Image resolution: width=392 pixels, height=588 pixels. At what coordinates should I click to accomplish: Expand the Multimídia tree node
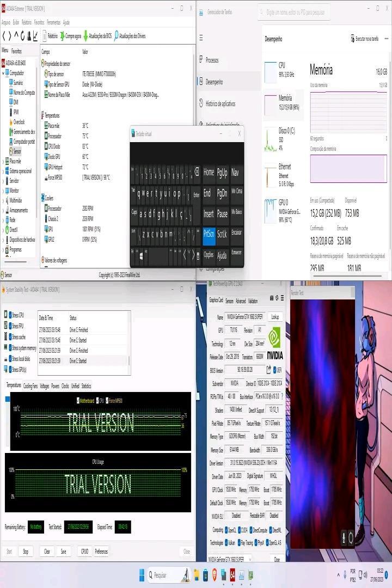[x=3, y=200]
